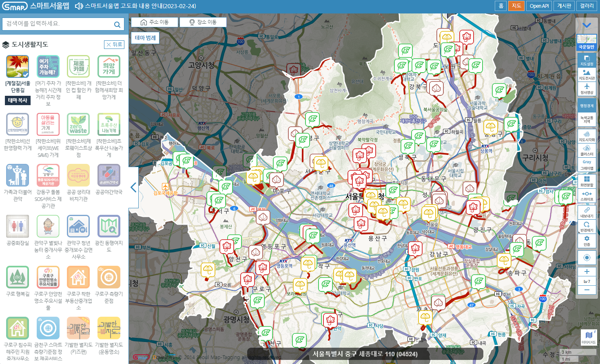This screenshot has height=364, width=600.
Task: Choose the 초록우산 나눔가게 theme
Action: click(109, 124)
